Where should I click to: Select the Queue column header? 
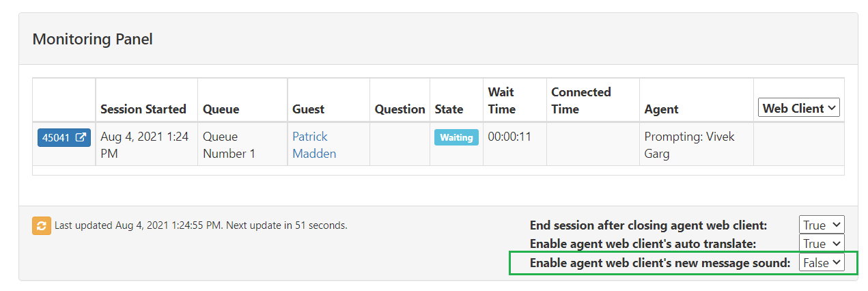click(x=221, y=109)
